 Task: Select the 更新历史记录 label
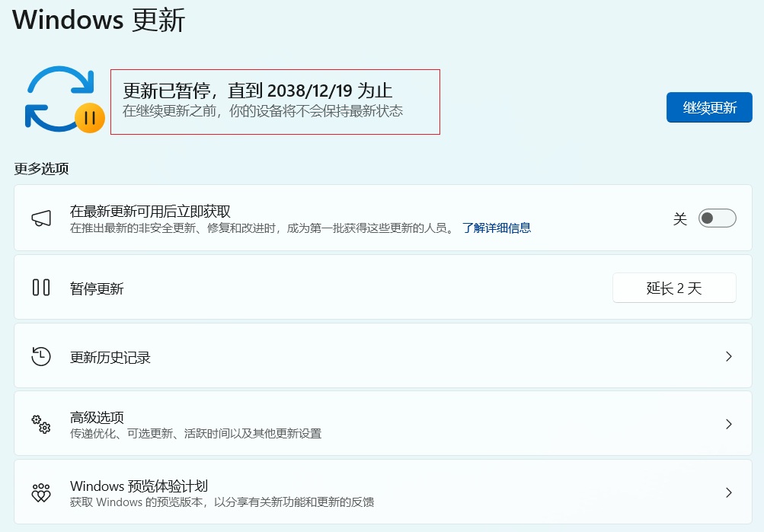[110, 357]
